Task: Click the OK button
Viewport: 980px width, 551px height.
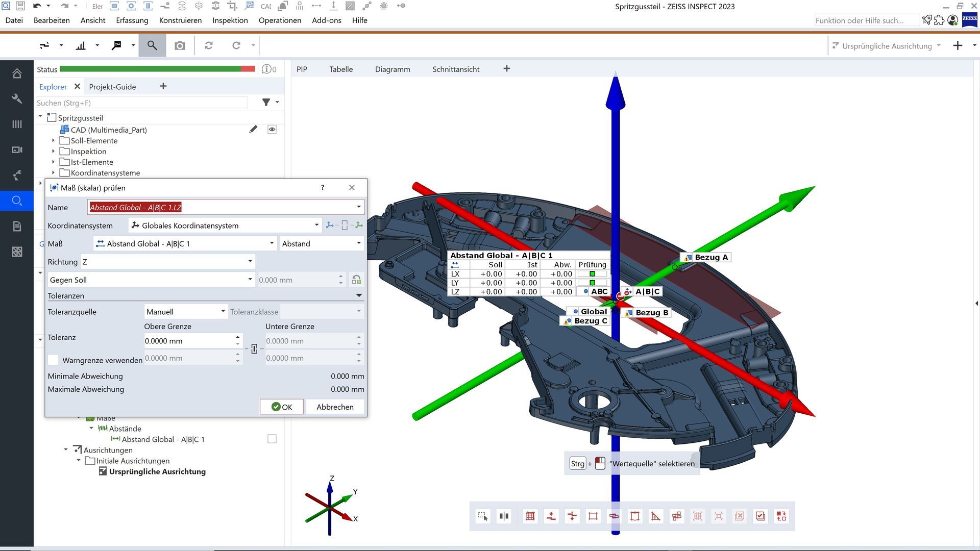Action: pyautogui.click(x=282, y=407)
